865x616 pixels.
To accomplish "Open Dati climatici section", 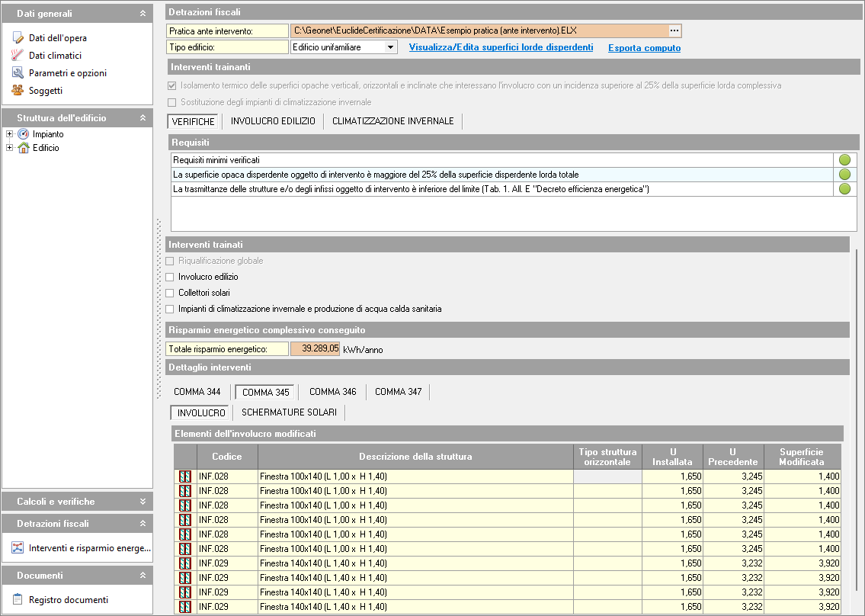I will point(55,56).
